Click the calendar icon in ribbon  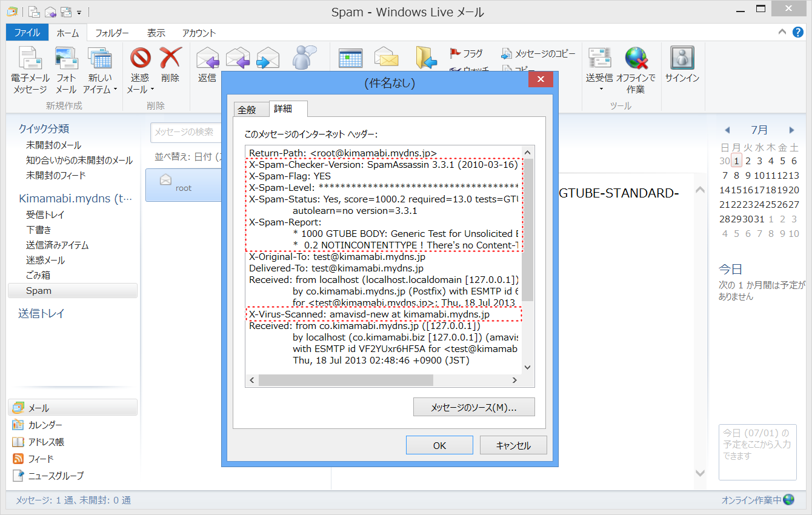pyautogui.click(x=350, y=59)
